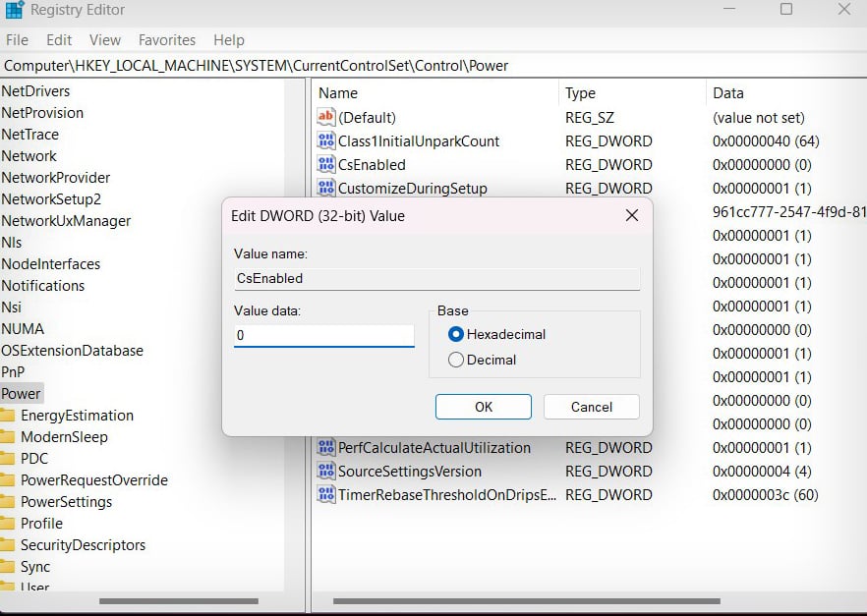This screenshot has width=867, height=616.
Task: Click the registry path address bar
Action: 433,66
